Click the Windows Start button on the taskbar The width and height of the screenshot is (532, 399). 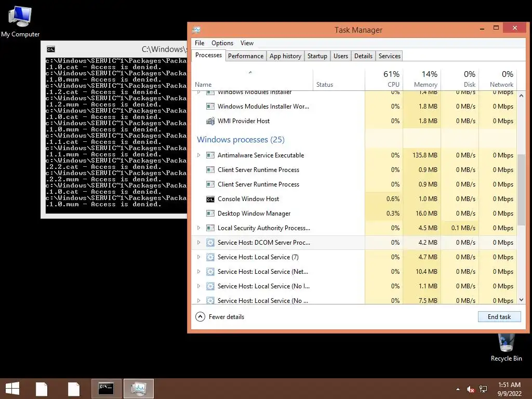(x=12, y=389)
